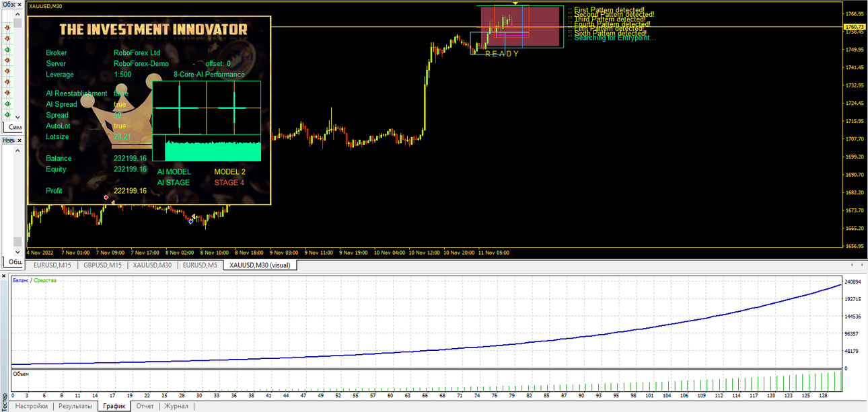Open the Результаты tester tab
Image resolution: width=868 pixels, height=412 pixels.
(x=75, y=406)
